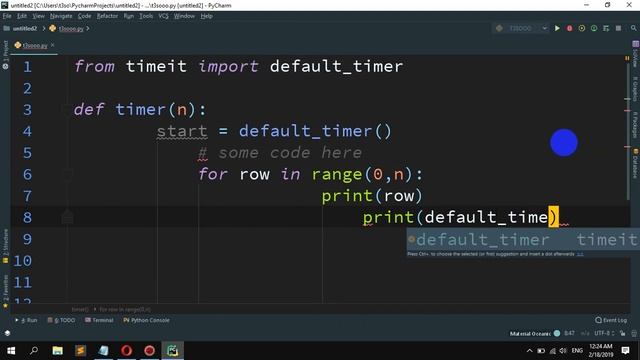Click 'range' keyword on line 6
The image size is (640, 360).
pos(337,175)
